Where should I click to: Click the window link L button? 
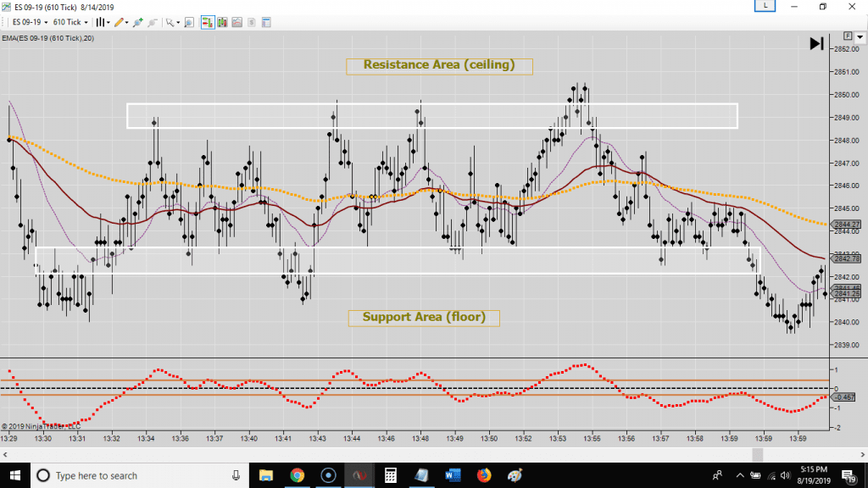pos(765,6)
